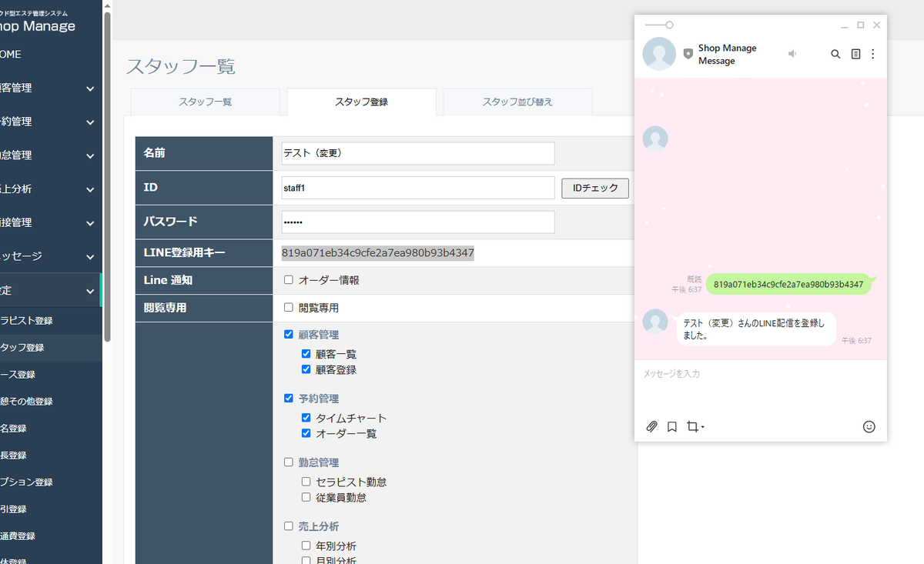This screenshot has height=564, width=924.
Task: Adjust the chat window opacity slider
Action: 659,25
